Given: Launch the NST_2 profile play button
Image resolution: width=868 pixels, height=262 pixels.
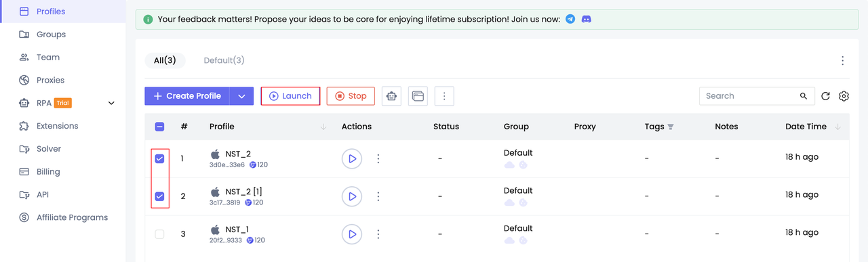Looking at the screenshot, I should tap(351, 158).
